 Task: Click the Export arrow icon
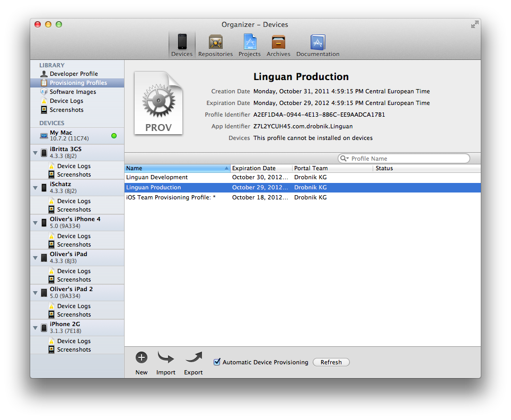pyautogui.click(x=193, y=357)
